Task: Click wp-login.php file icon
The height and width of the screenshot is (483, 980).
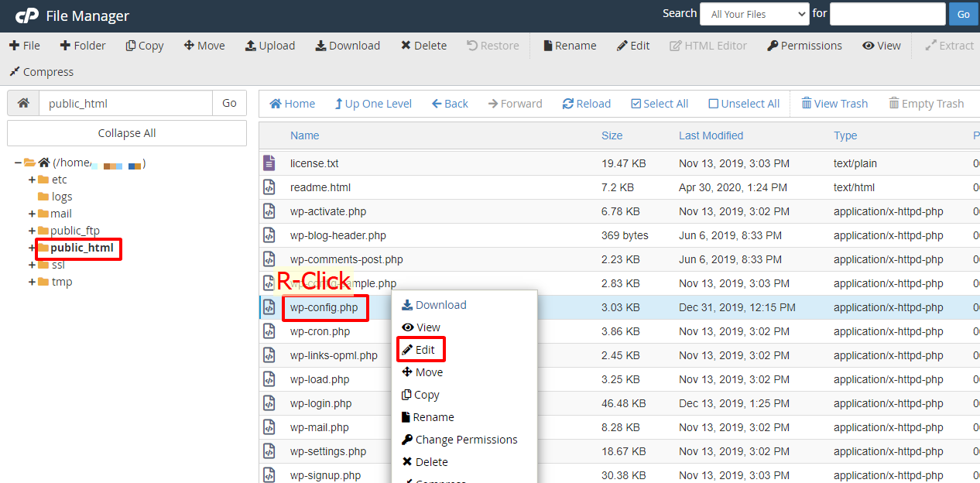Action: [x=269, y=403]
